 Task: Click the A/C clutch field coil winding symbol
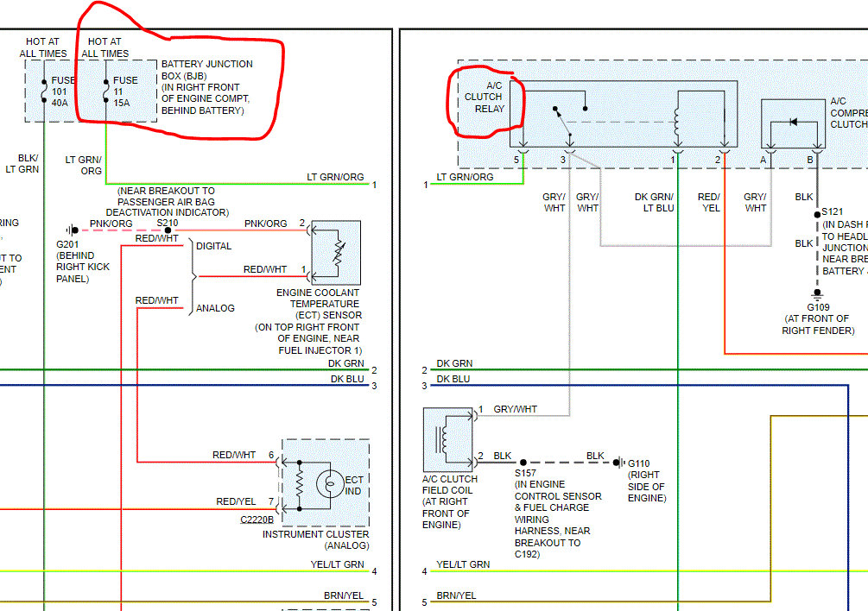[443, 439]
